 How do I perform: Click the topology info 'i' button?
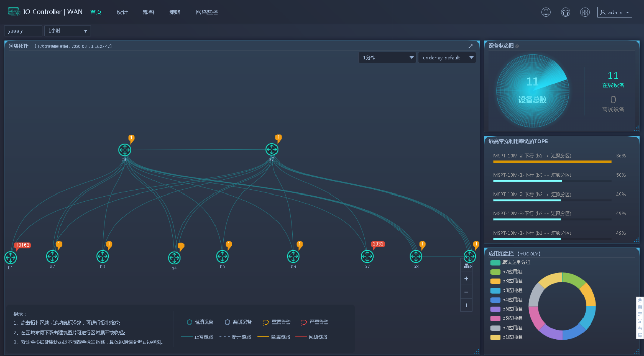tap(466, 305)
